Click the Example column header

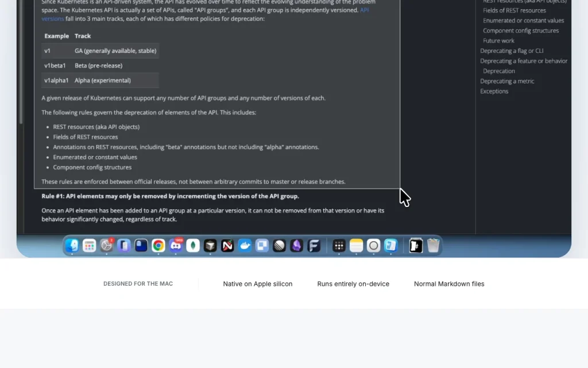pos(57,36)
